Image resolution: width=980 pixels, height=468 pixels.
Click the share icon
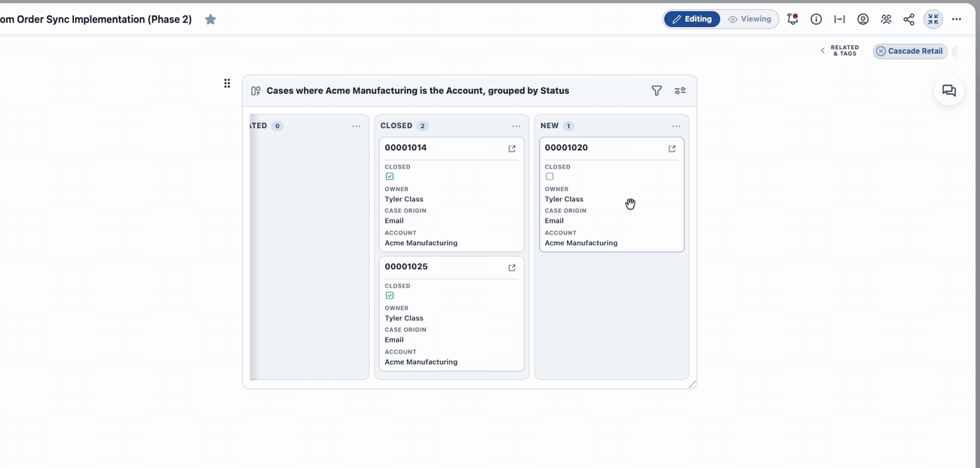click(x=909, y=19)
